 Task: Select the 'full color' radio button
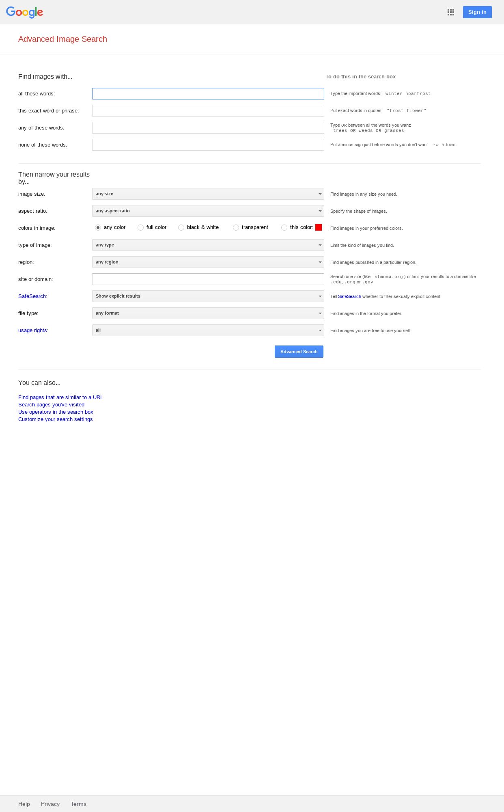tap(140, 228)
